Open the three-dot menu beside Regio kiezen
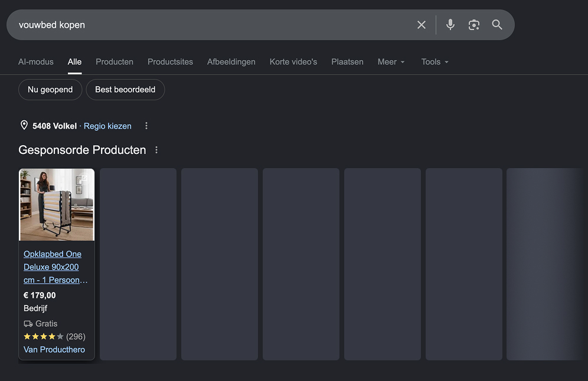The image size is (588, 381). (x=146, y=126)
